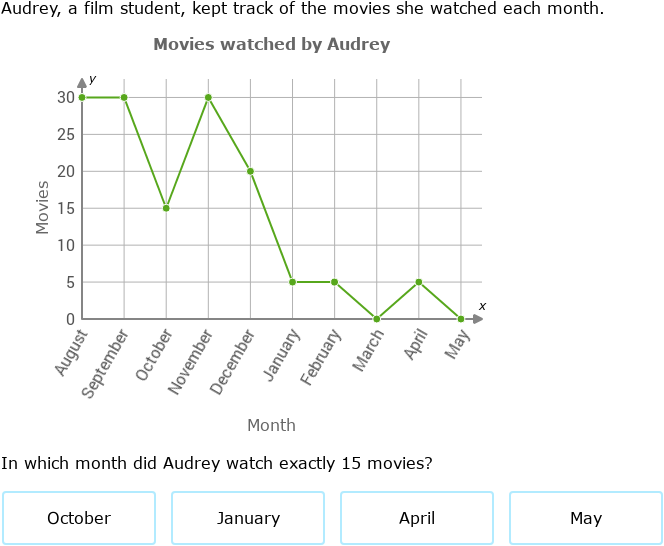Click the December data point at 20
The image size is (664, 546).
pos(250,171)
